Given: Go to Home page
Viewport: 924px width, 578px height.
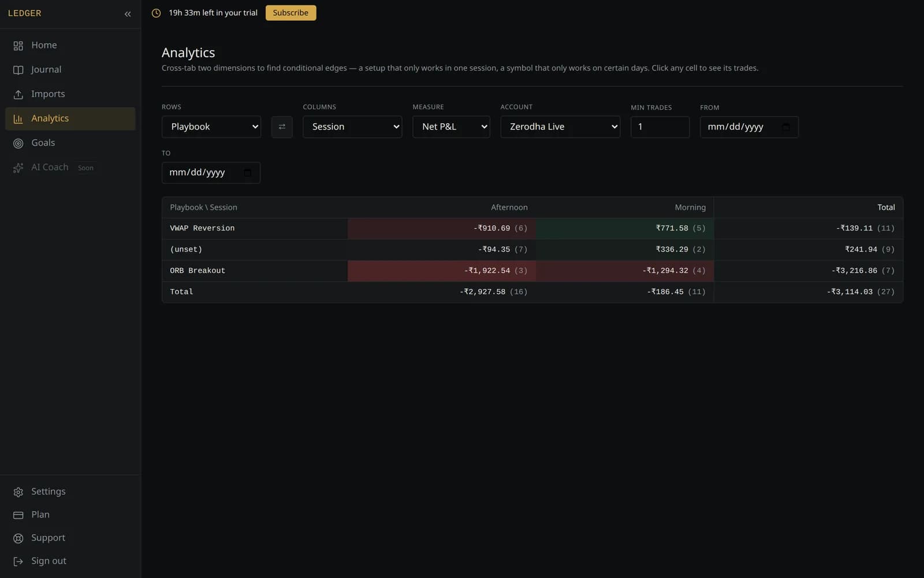Looking at the screenshot, I should [70, 45].
